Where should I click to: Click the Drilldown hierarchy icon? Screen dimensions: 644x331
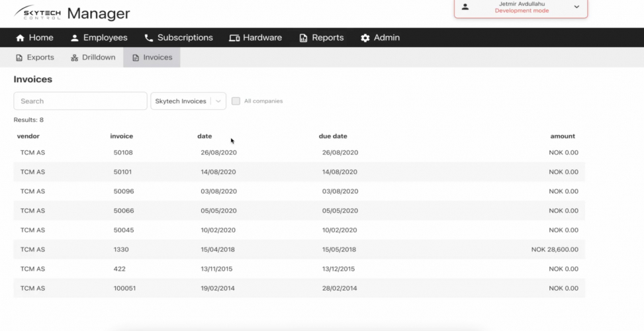pos(74,58)
